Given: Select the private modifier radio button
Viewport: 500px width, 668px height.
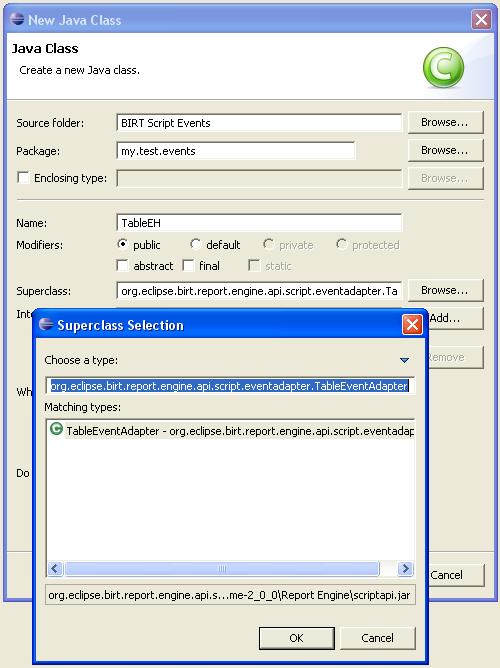Looking at the screenshot, I should point(268,244).
